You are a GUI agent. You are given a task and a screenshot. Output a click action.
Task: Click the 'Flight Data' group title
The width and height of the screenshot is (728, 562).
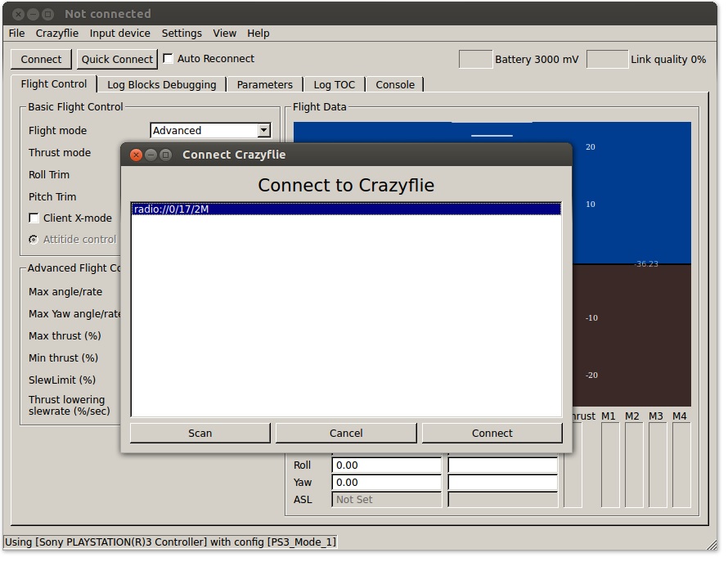click(320, 107)
